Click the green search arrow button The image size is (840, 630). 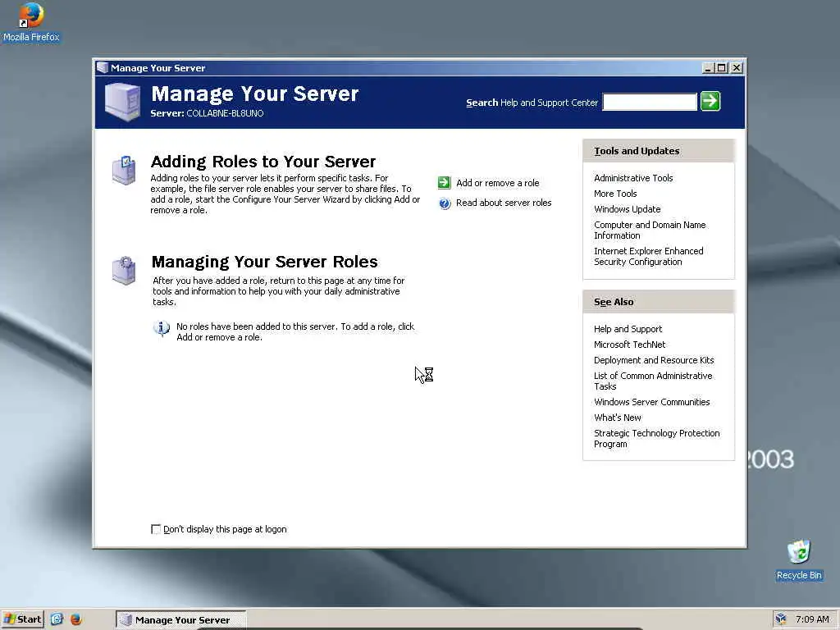click(710, 101)
